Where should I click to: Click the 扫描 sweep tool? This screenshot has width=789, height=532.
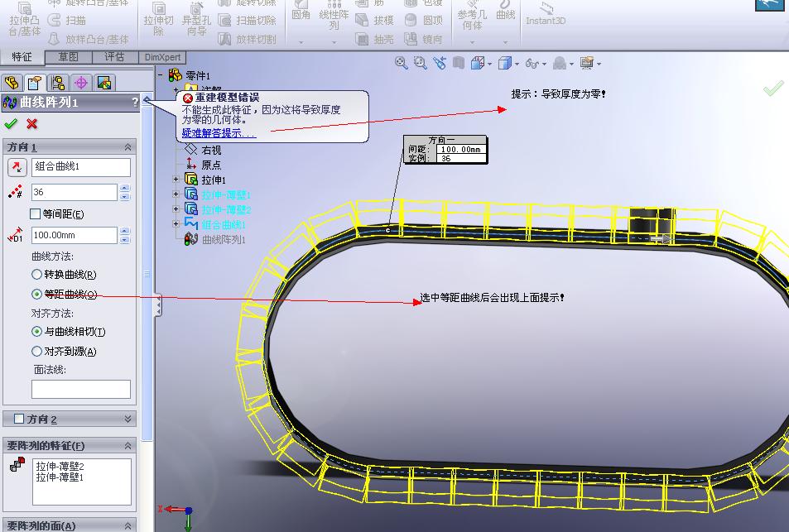(x=67, y=20)
